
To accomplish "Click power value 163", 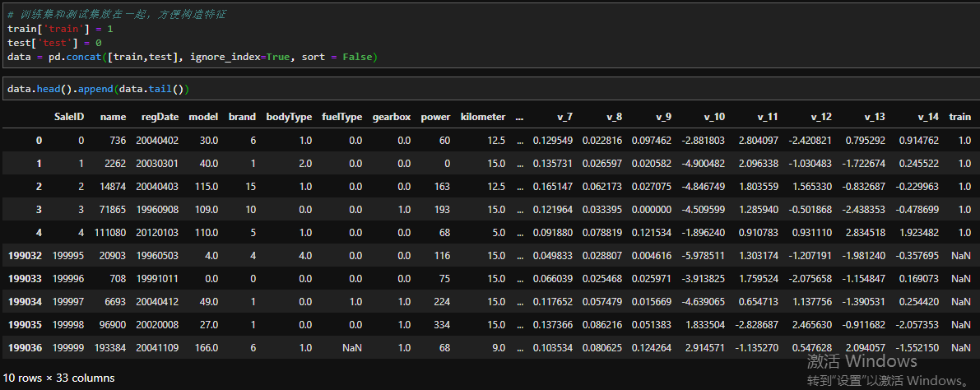I will (443, 186).
